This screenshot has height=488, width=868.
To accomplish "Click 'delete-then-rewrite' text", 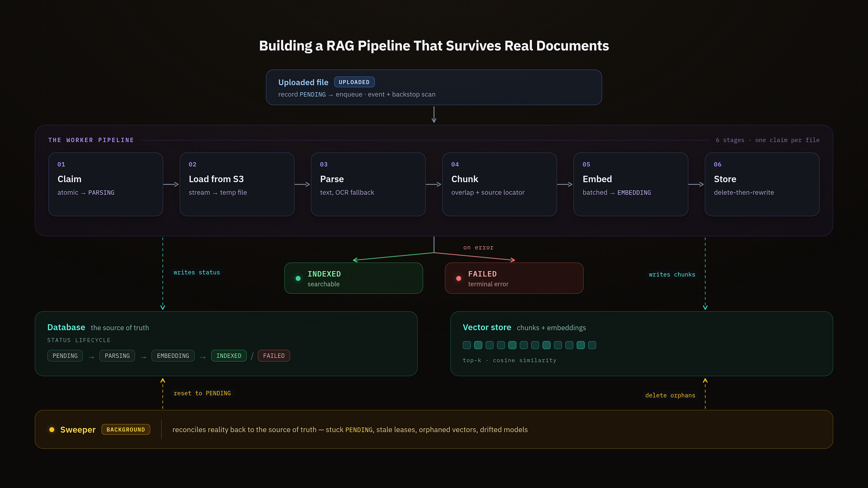I will pyautogui.click(x=744, y=193).
